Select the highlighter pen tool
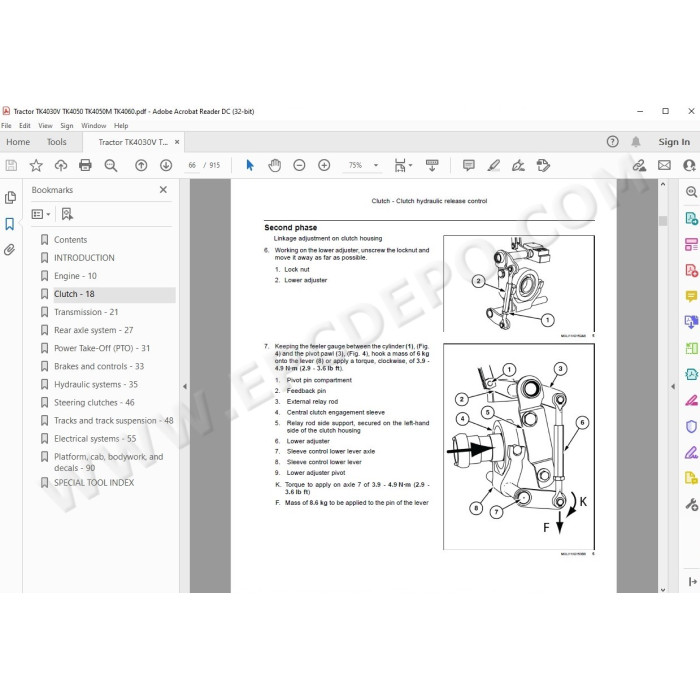The height and width of the screenshot is (700, 700). coord(493,166)
